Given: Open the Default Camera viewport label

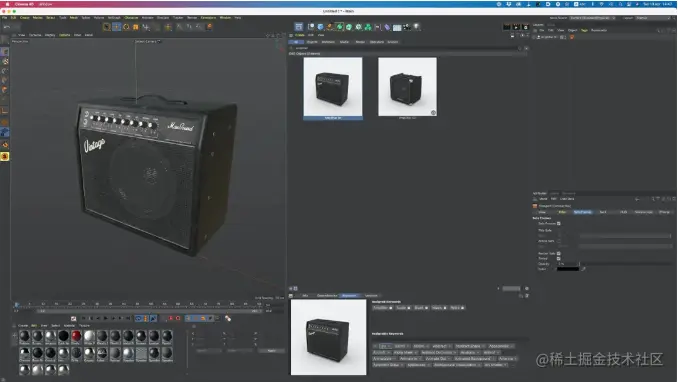Looking at the screenshot, I should click(147, 42).
